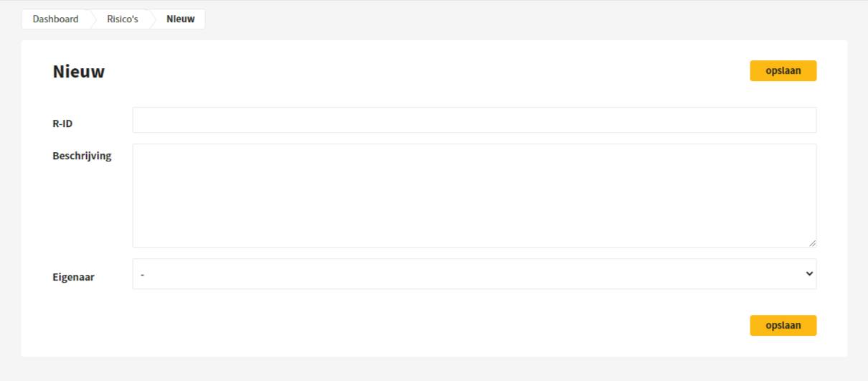Viewport: 868px width, 381px height.
Task: Click the R-ID field label
Action: [62, 123]
